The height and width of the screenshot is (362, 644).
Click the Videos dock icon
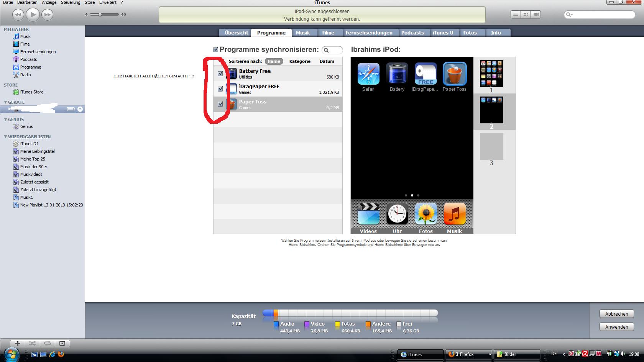pos(368,214)
